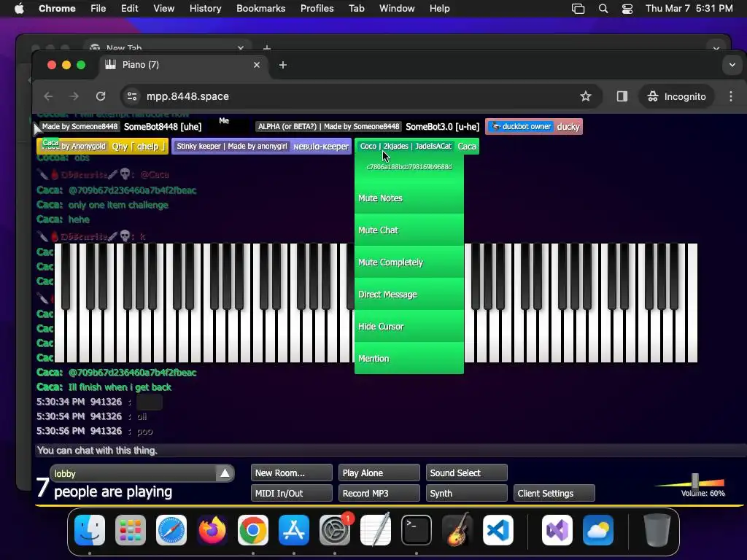Click the 5:30:56 PM 'poo' message

(95, 431)
